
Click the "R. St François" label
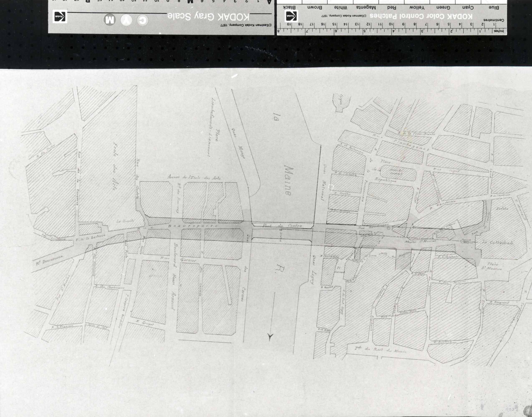(62, 327)
